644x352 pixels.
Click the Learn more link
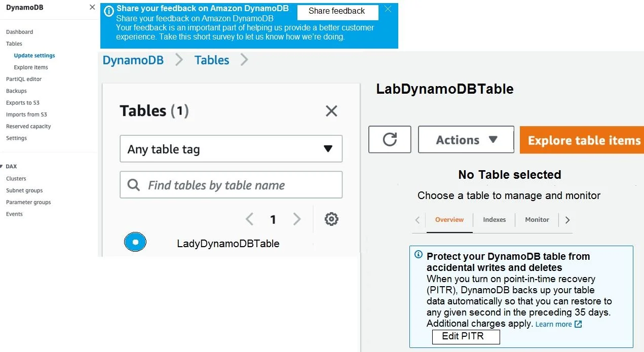tap(553, 324)
